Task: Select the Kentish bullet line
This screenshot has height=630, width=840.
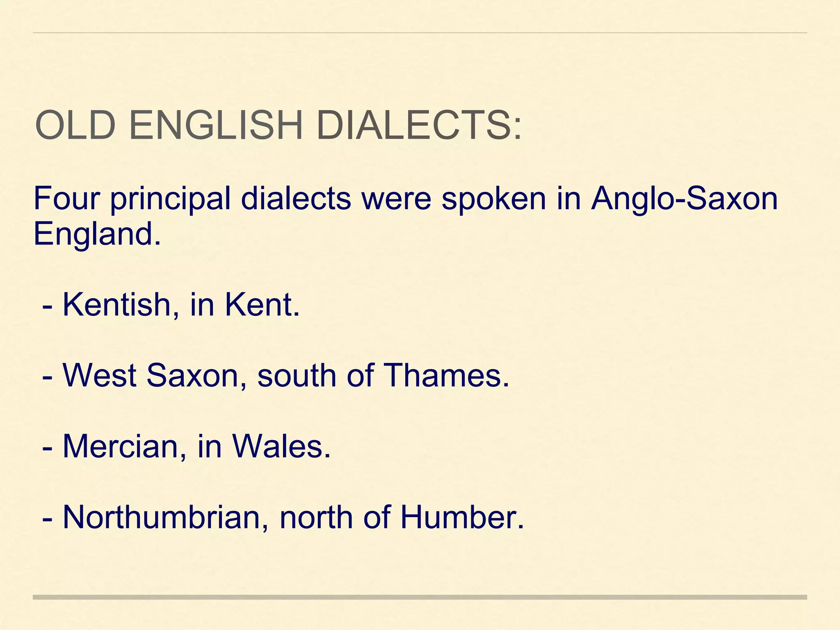Action: point(171,306)
